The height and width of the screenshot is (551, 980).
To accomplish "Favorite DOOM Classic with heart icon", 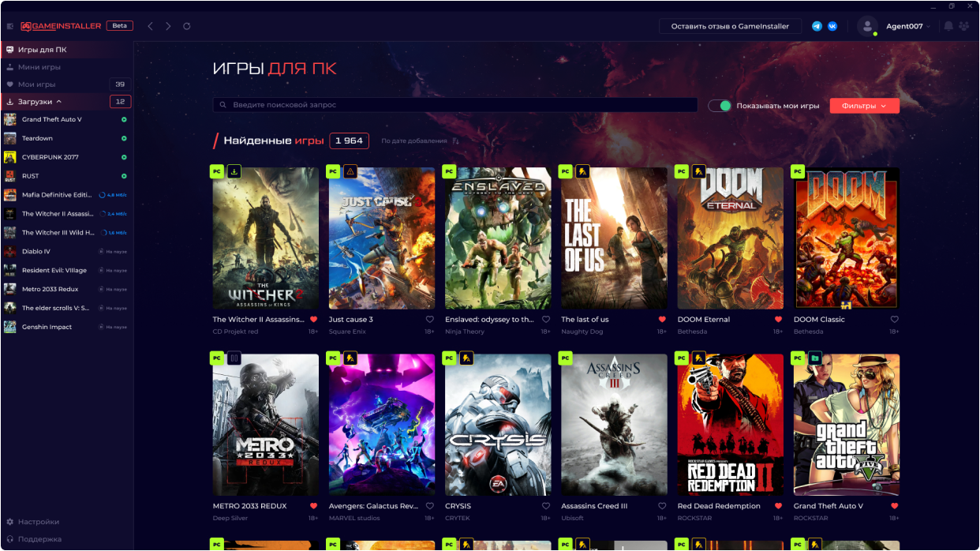I will click(x=895, y=320).
